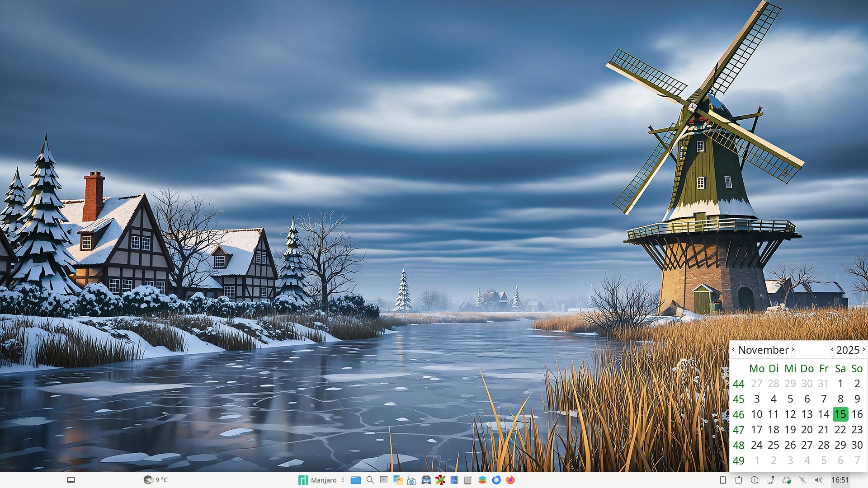The height and width of the screenshot is (488, 868).
Task: Toggle the speaker volume tray icon
Action: (x=818, y=480)
